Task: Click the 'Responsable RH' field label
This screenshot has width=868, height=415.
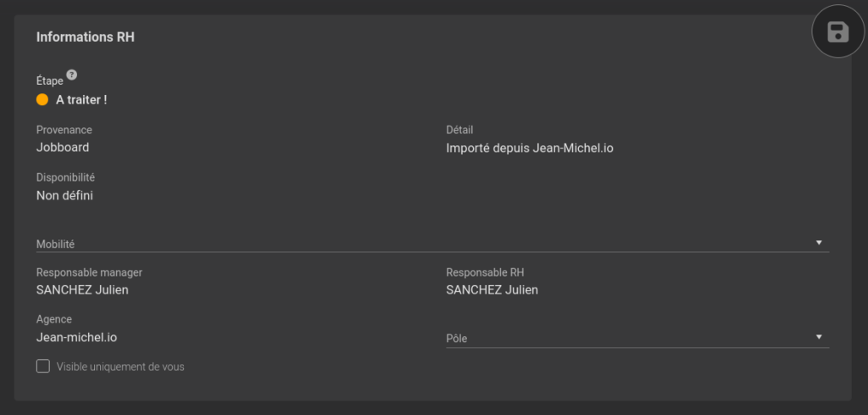Action: (485, 272)
